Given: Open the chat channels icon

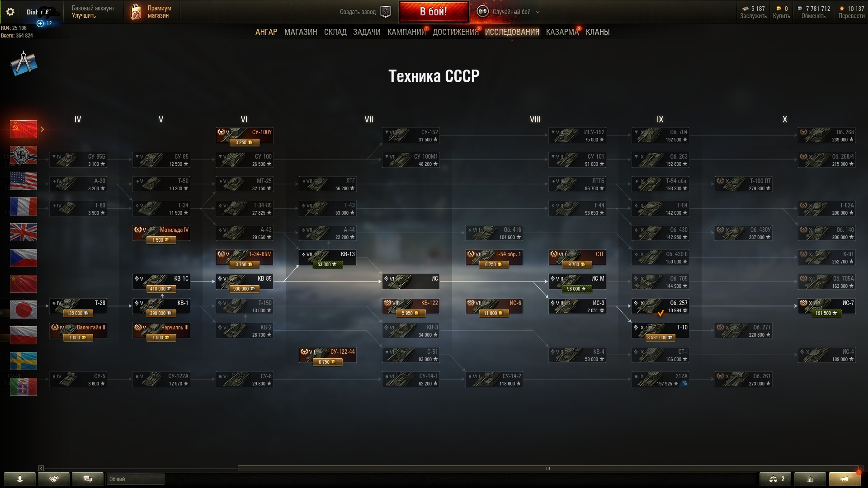Looking at the screenshot, I should pyautogui.click(x=88, y=479).
